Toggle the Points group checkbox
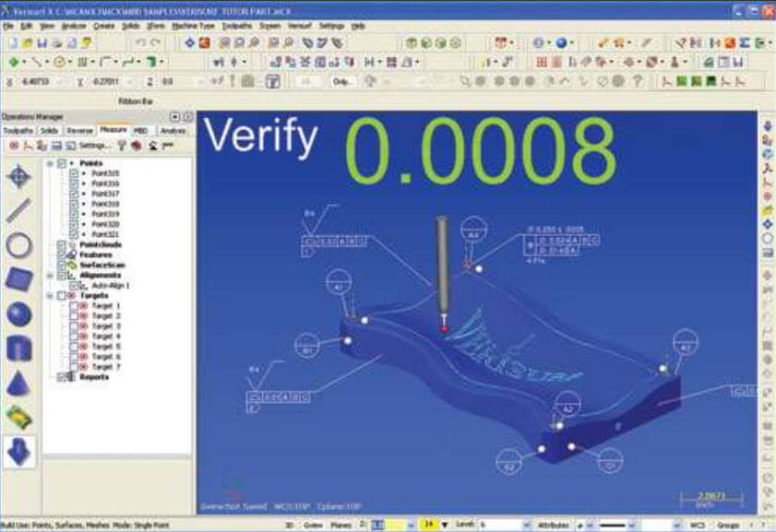The height and width of the screenshot is (532, 776). pyautogui.click(x=62, y=163)
